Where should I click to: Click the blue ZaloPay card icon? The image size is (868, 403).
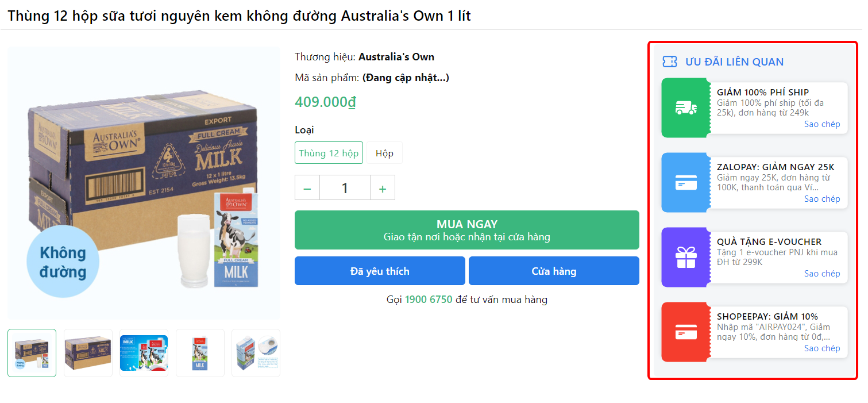point(686,183)
